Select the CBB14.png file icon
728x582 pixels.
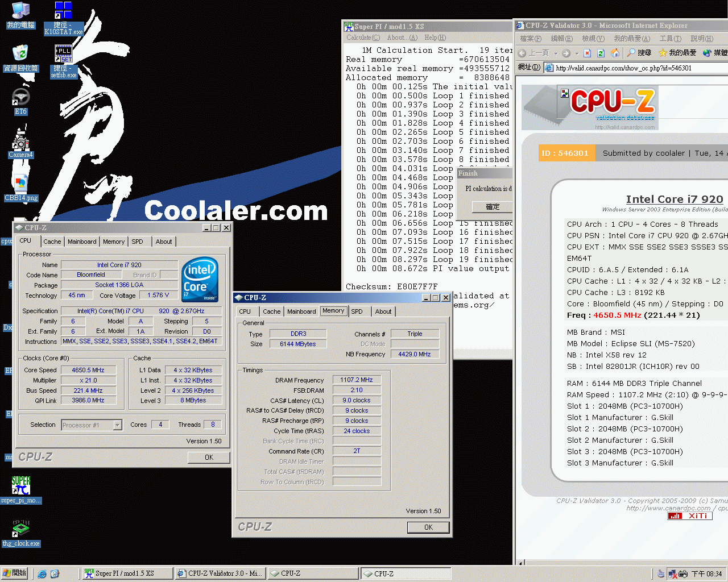[21, 188]
